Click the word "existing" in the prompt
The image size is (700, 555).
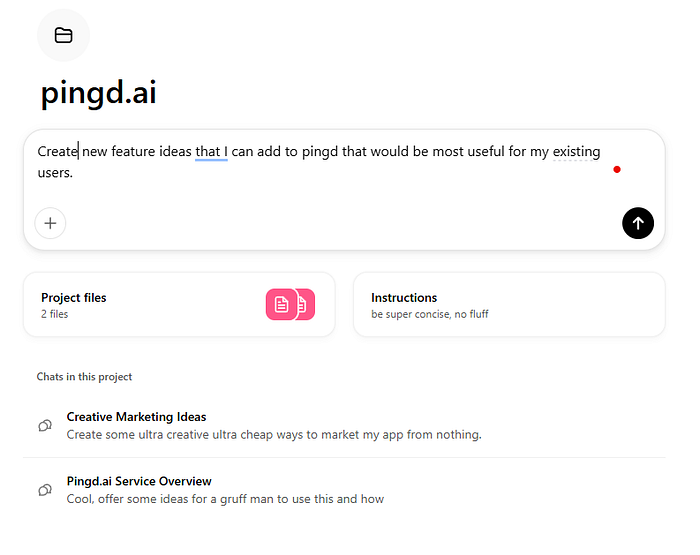coord(576,151)
